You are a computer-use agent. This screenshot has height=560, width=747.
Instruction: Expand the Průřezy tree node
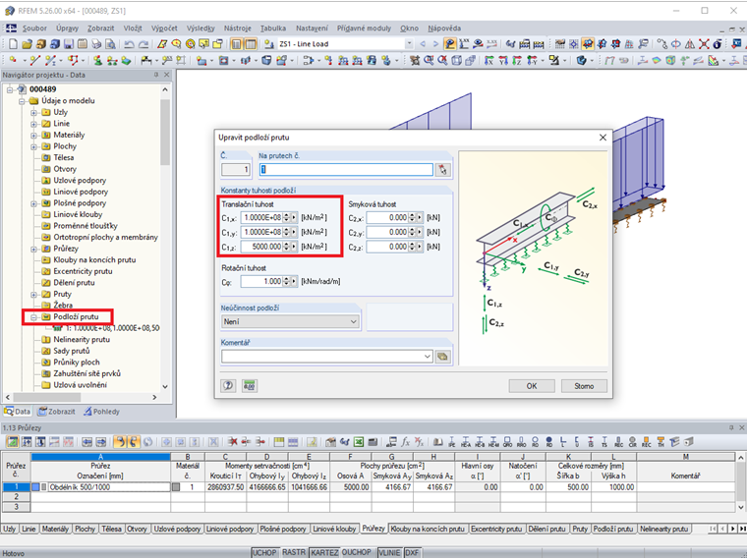(33, 249)
